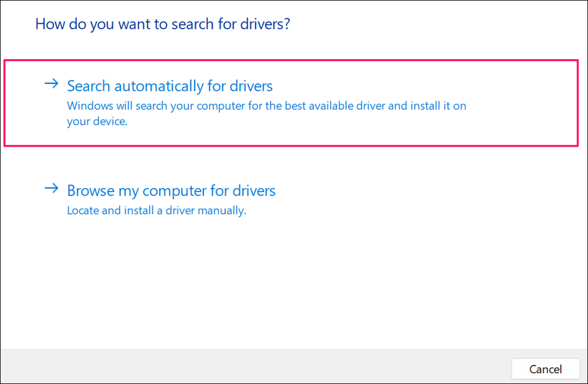Choose Browse my computer for drivers
Viewport: 588px width, 384px height.
(171, 190)
